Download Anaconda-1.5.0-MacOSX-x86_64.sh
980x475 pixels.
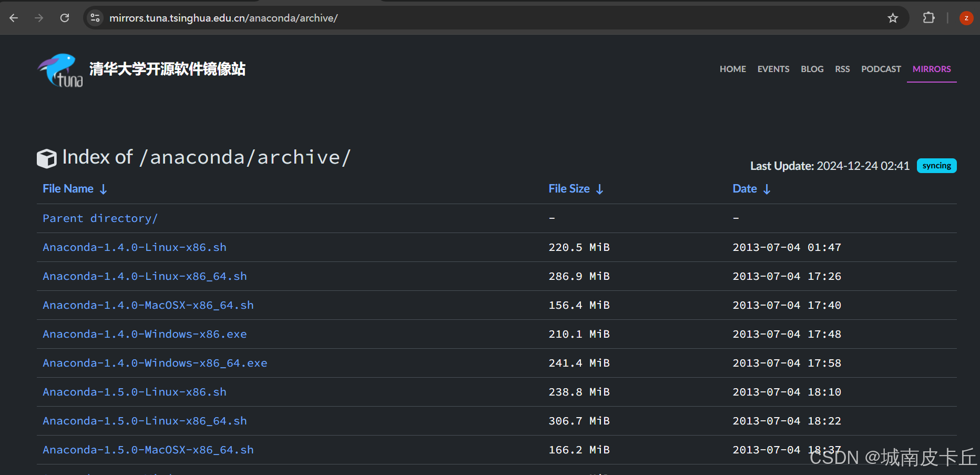point(148,450)
